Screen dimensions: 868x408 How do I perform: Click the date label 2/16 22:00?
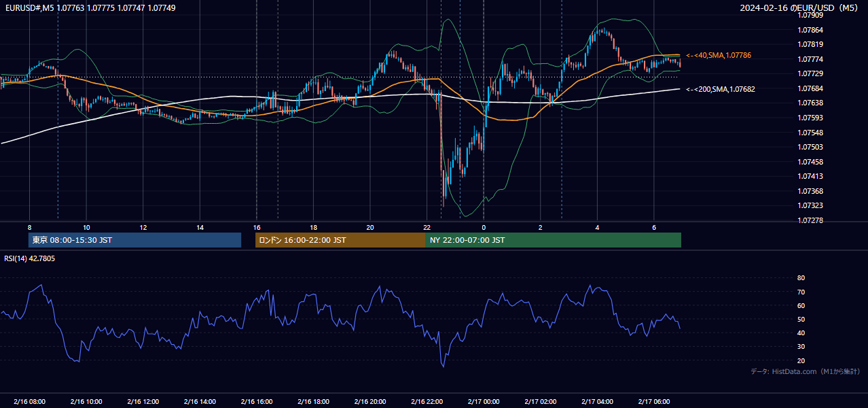point(427,402)
